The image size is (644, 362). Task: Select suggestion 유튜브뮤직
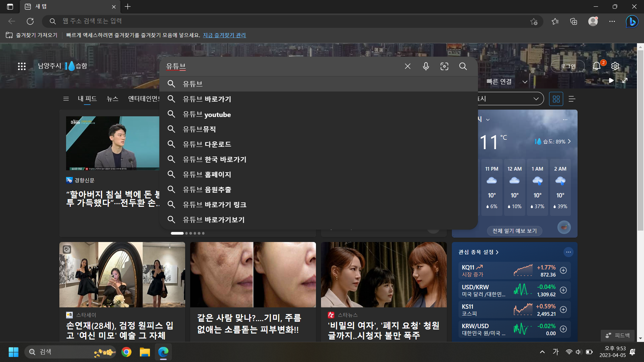click(319, 129)
